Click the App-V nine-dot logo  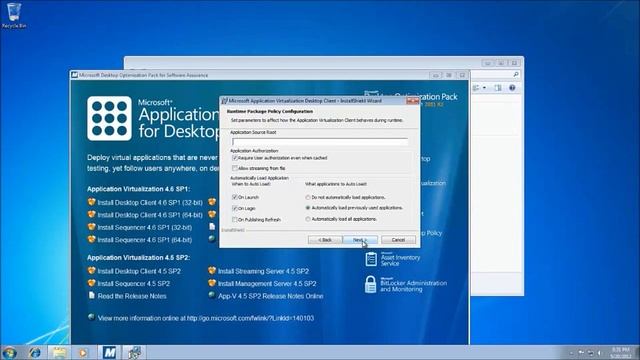[x=109, y=118]
